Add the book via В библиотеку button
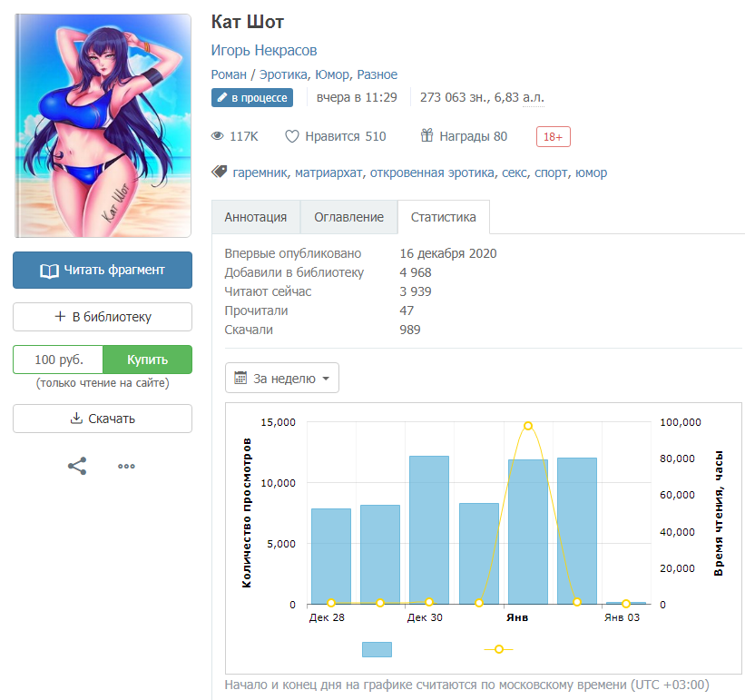The height and width of the screenshot is (700, 745). coord(103,317)
